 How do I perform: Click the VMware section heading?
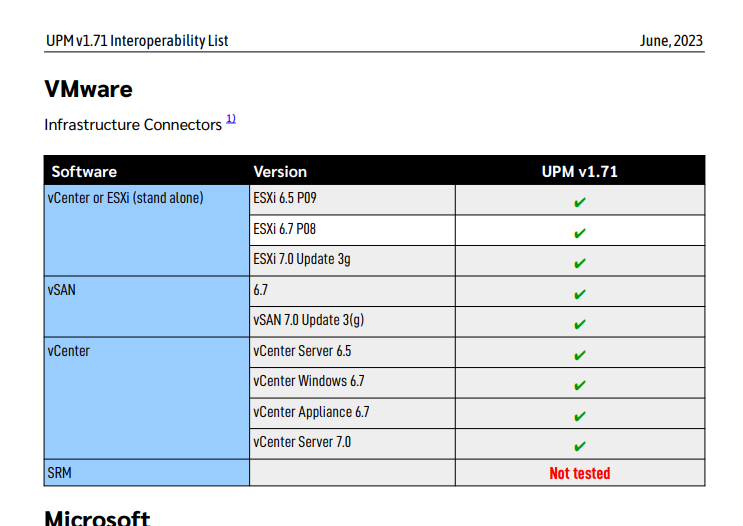[89, 89]
